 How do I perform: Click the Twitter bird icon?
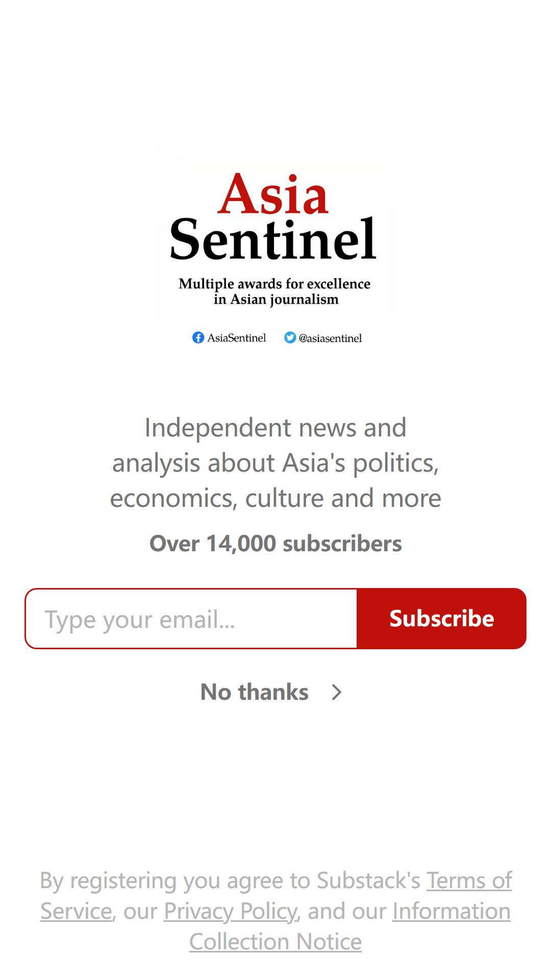pos(290,337)
